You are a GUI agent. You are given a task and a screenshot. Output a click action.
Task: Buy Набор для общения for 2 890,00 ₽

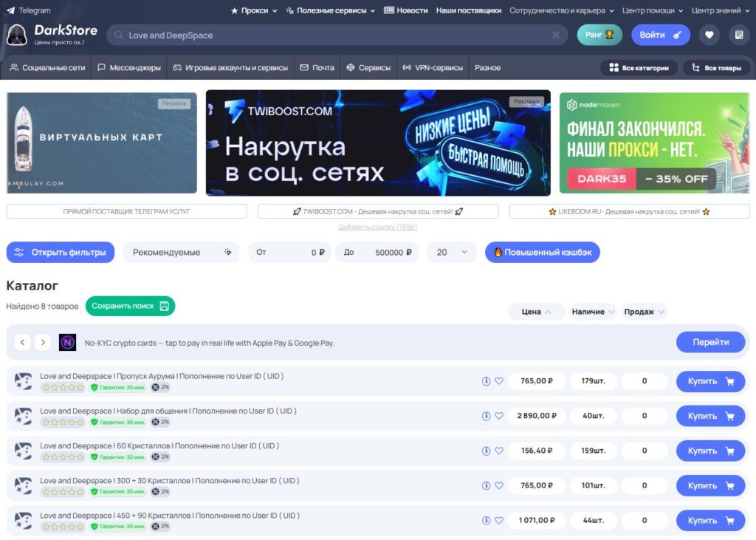[x=711, y=416]
